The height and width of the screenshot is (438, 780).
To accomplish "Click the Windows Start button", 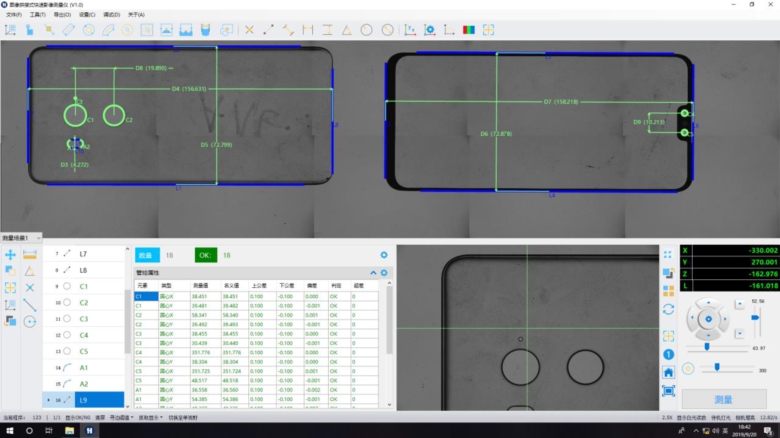I will pyautogui.click(x=9, y=431).
